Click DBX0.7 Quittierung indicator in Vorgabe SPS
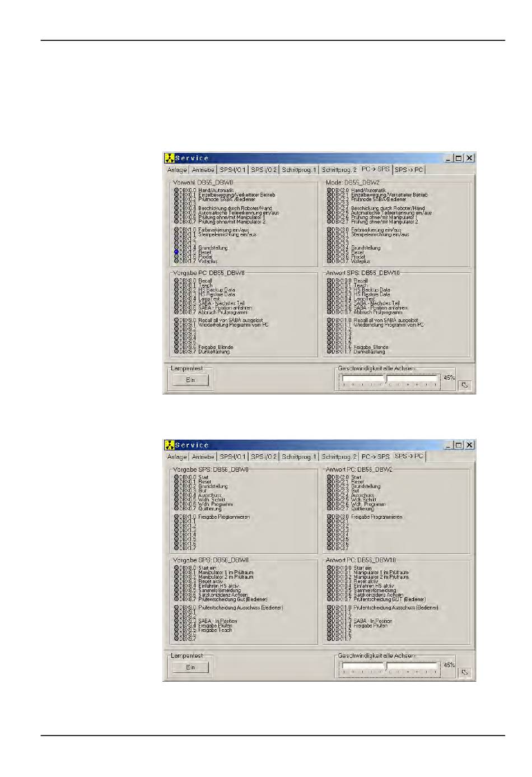Image resolution: width=532 pixels, height=777 pixels. 176,509
